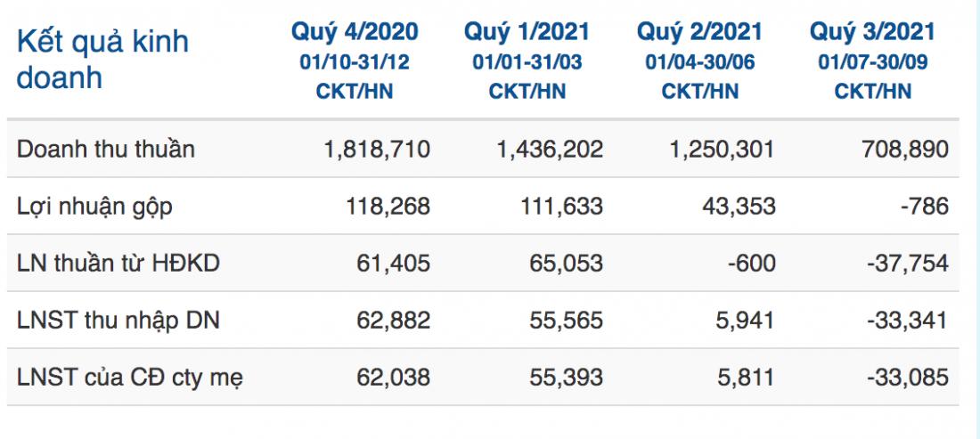The height and width of the screenshot is (439, 980).
Task: Select the 43,353 gross profit cell
Action: point(740,206)
